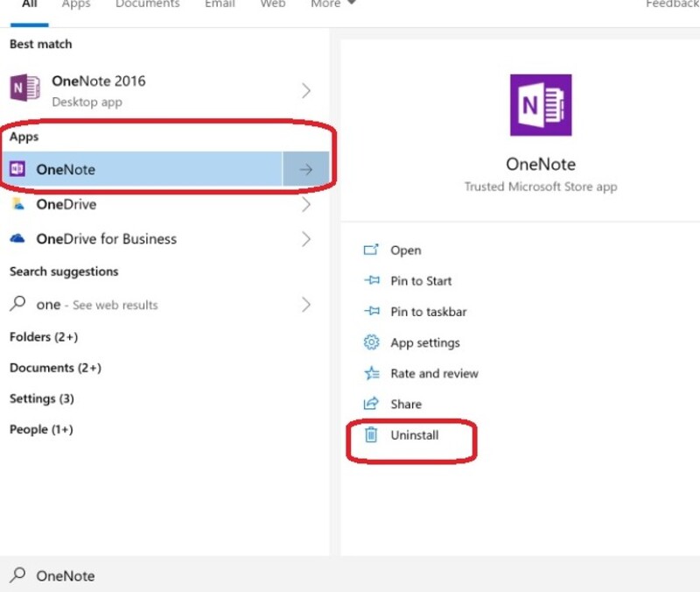
Task: Show Settings (3) results
Action: coord(41,398)
